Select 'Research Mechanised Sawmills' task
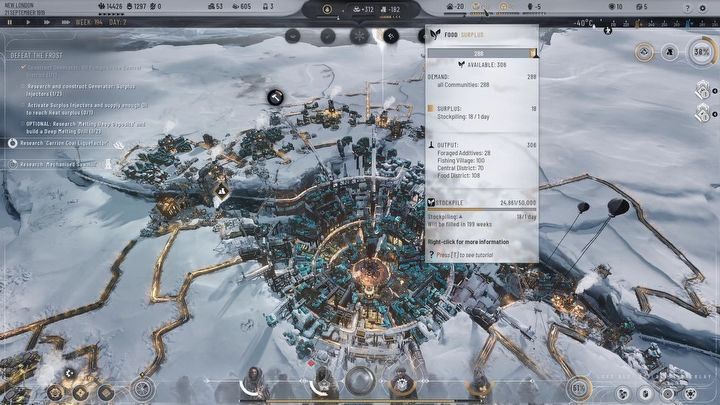This screenshot has height=405, width=720. [59, 164]
